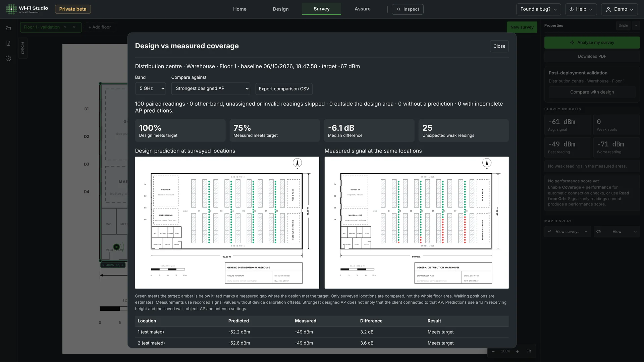Open the Demo account menu

click(620, 9)
